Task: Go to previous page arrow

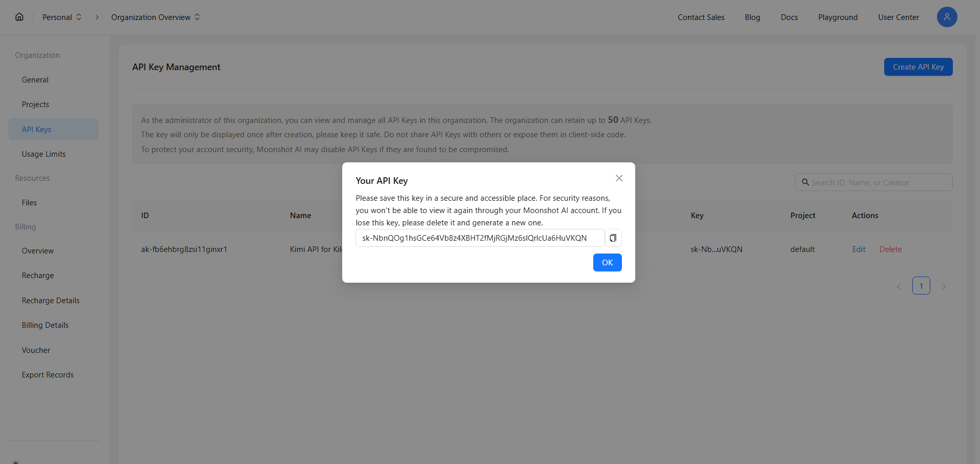Action: click(899, 286)
